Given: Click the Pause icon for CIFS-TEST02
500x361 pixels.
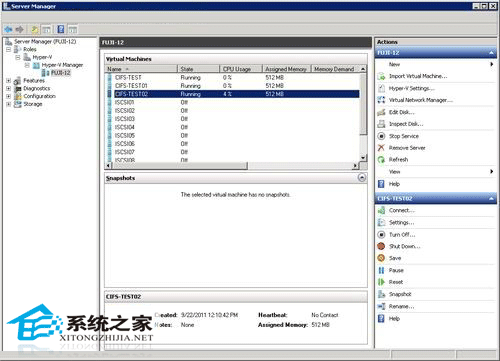Looking at the screenshot, I should tap(381, 270).
